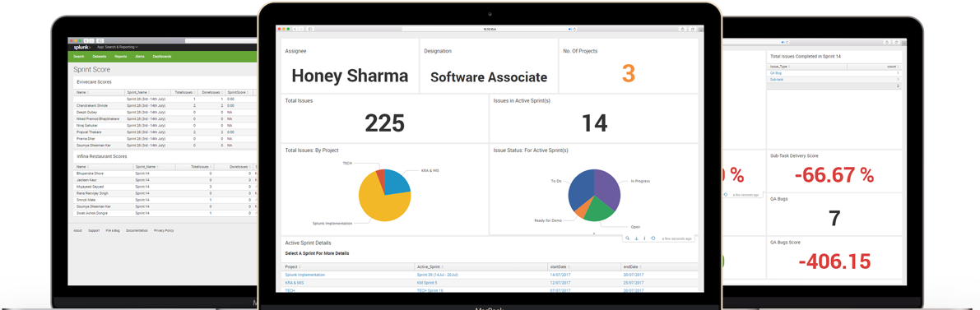Image resolution: width=980 pixels, height=310 pixels.
Task: Open the Datasets tab in left Splunk window
Action: point(100,56)
